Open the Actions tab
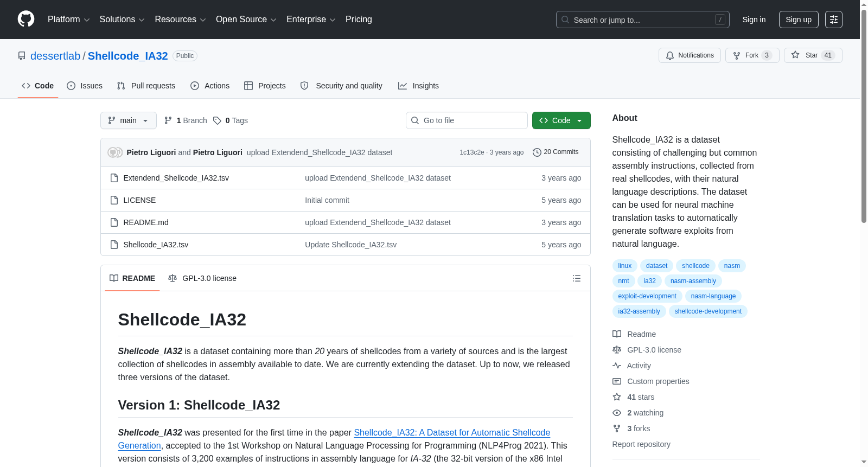Viewport: 868px width, 467px height. [210, 86]
